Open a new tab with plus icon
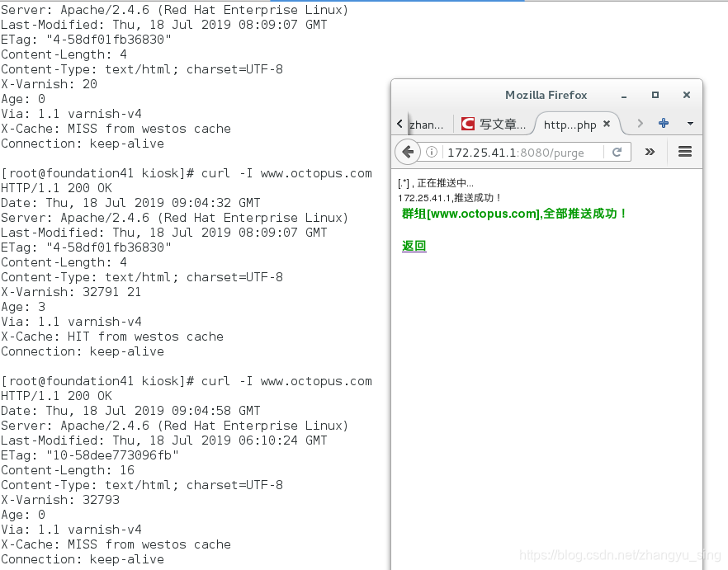Screen dimensions: 728x570 pos(664,123)
